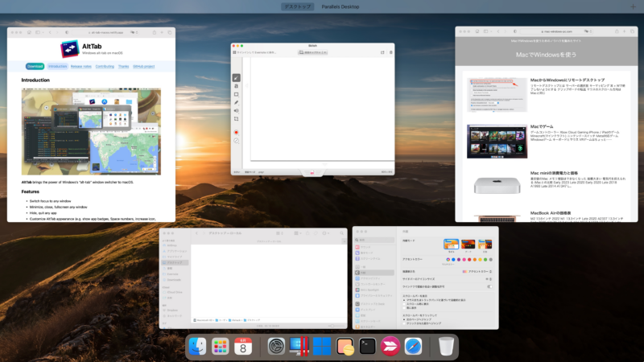The image size is (644, 362).
Task: Open Terminal from the Dock
Action: point(367,347)
